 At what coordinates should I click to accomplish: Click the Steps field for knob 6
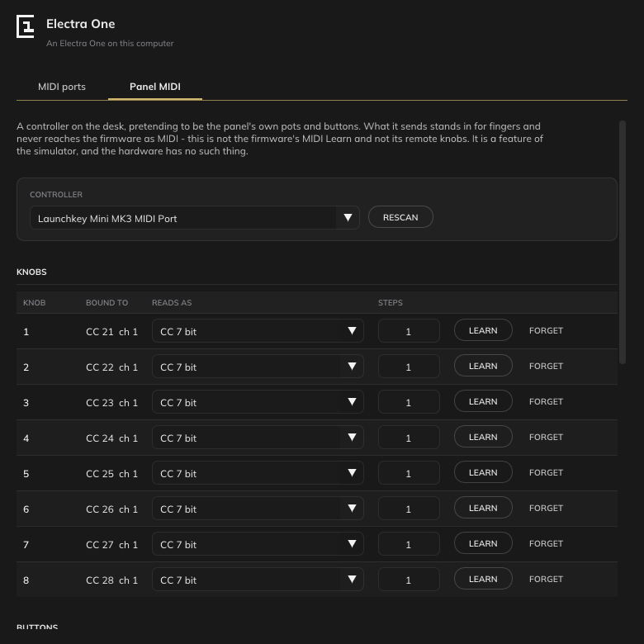[x=409, y=508]
